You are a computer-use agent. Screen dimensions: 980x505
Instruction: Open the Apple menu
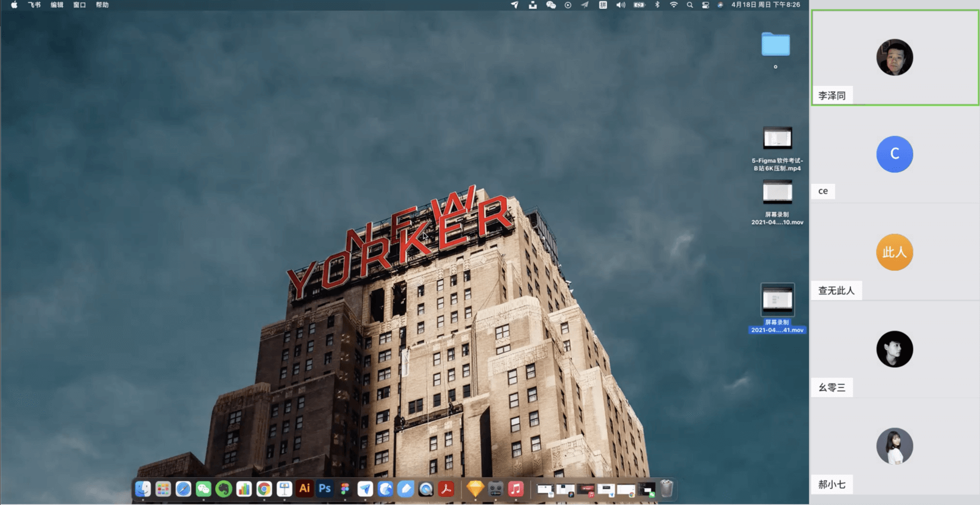(x=14, y=5)
